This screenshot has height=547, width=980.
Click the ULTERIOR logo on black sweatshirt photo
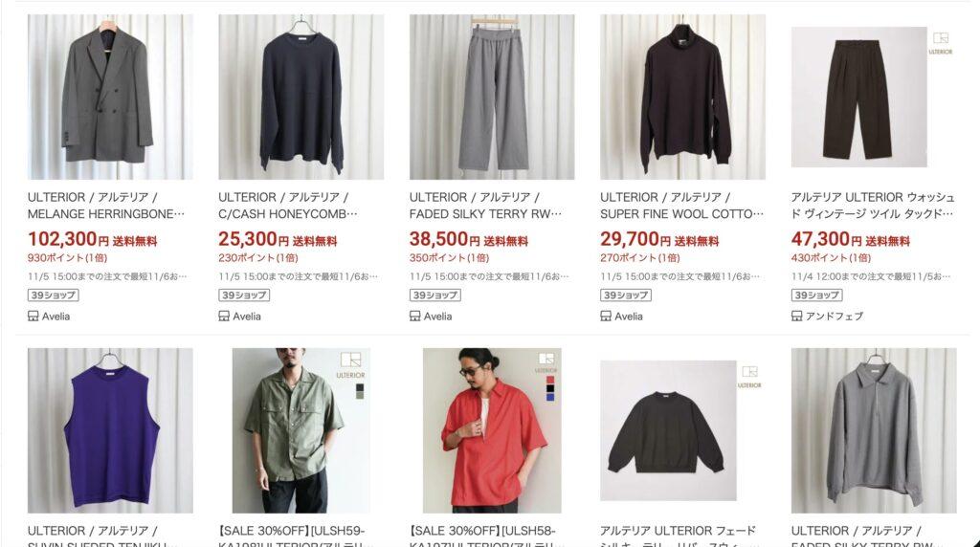tap(749, 377)
